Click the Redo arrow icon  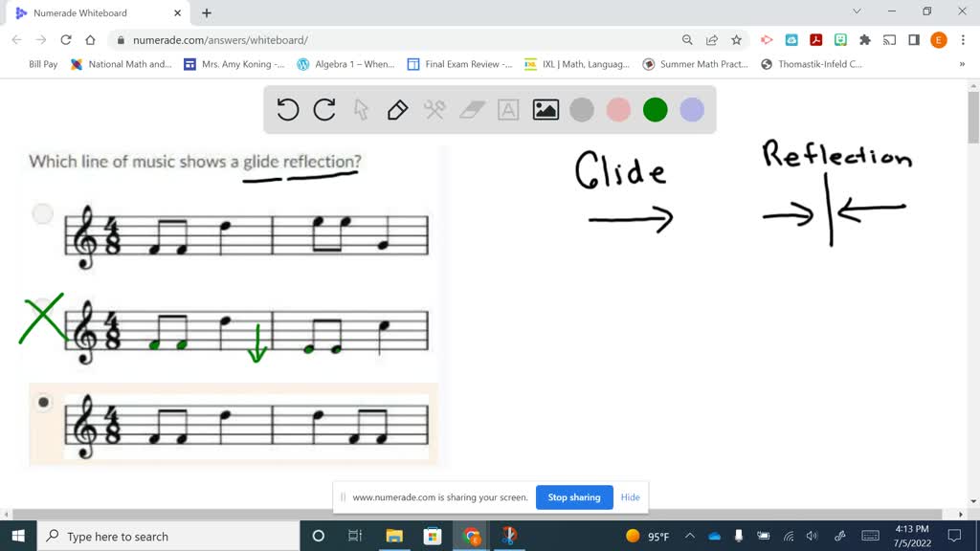tap(324, 109)
